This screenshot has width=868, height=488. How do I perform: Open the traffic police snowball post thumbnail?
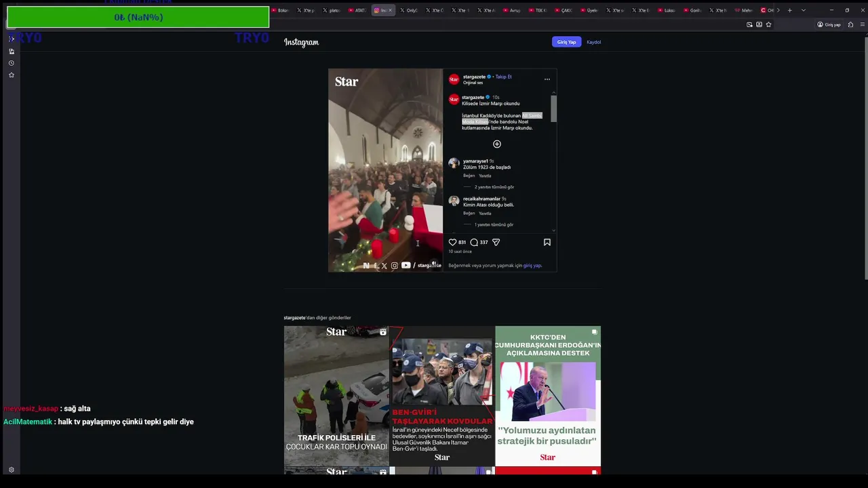point(336,396)
